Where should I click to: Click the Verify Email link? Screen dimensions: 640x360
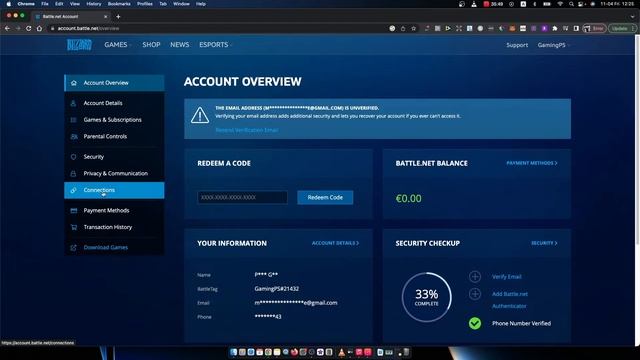pos(507,277)
